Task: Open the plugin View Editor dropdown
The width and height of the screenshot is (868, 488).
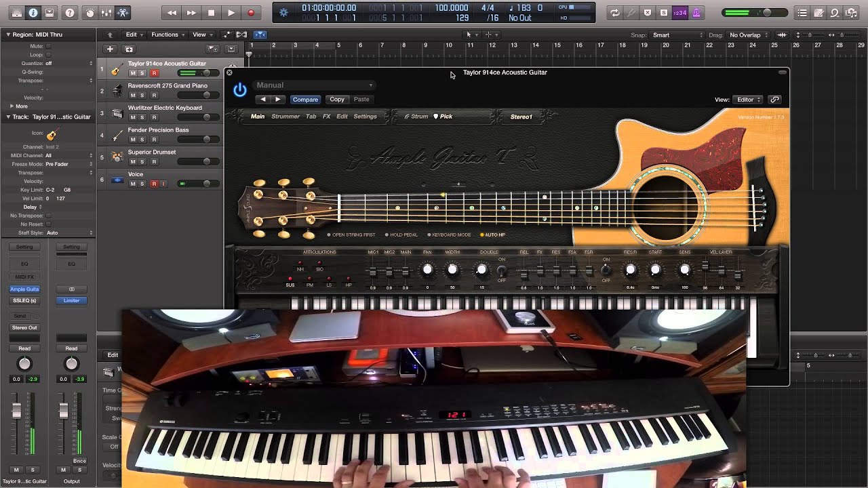Action: click(x=748, y=100)
